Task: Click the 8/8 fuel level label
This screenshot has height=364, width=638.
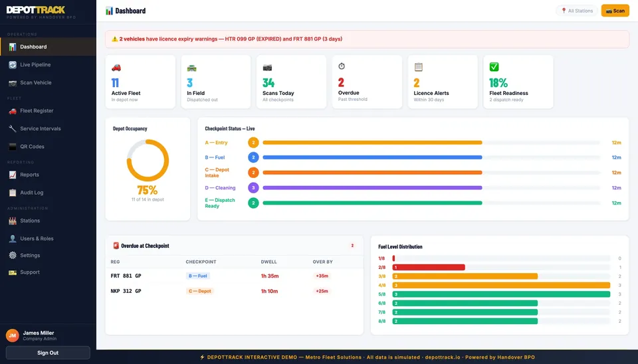Action: point(381,321)
